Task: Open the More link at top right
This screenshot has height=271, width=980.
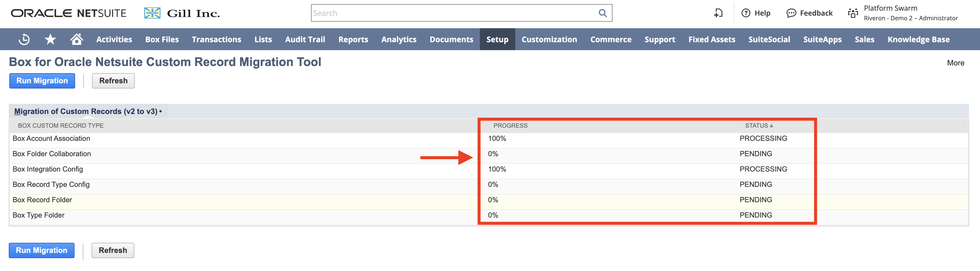Action: pyautogui.click(x=955, y=63)
